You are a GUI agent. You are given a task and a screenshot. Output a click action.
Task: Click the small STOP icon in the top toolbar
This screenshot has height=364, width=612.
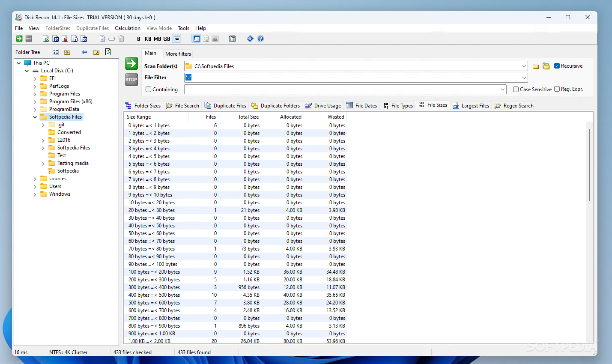pyautogui.click(x=29, y=39)
